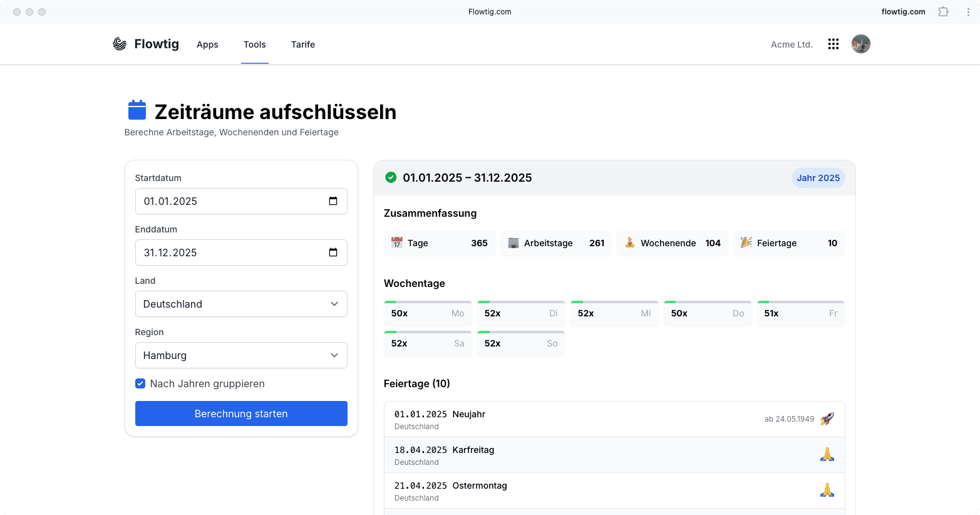Click the Feiertage value 10

tap(832, 243)
